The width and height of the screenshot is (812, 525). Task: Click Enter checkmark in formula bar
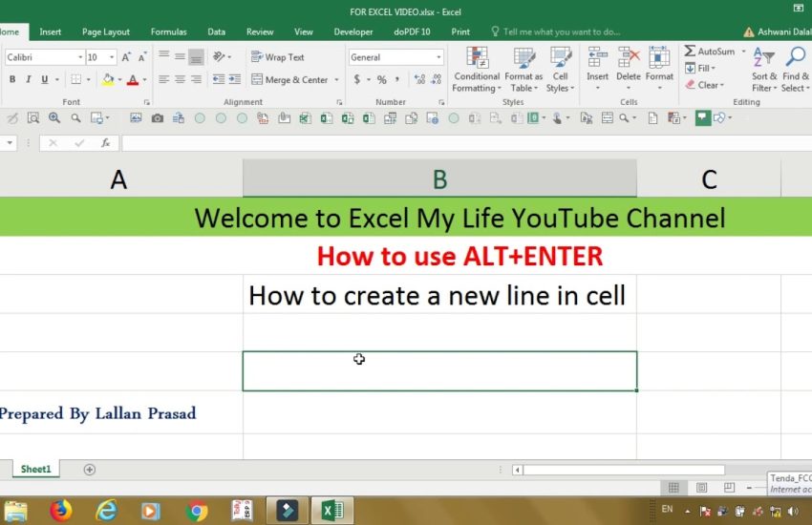tap(79, 143)
